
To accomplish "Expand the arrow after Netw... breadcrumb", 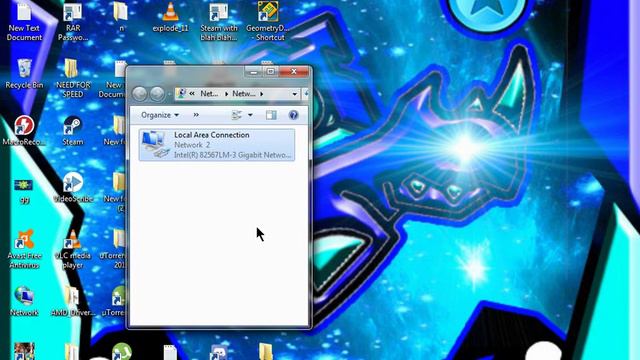I will pyautogui.click(x=262, y=94).
